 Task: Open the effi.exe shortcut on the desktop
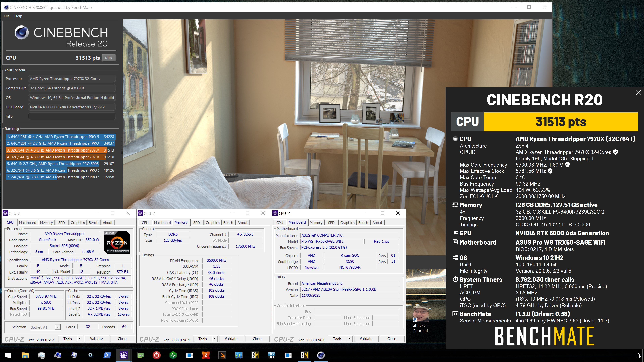point(420,320)
